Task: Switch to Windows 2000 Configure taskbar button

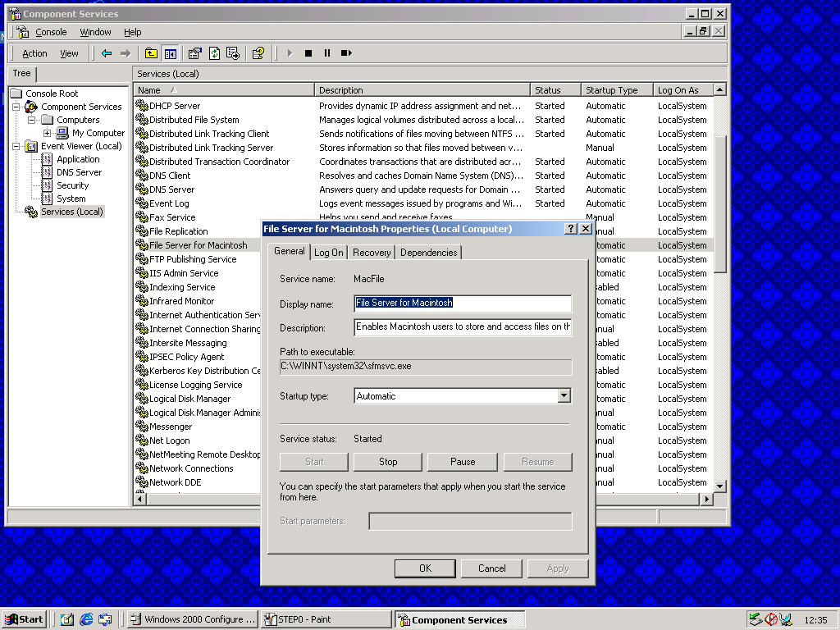Action: point(194,619)
